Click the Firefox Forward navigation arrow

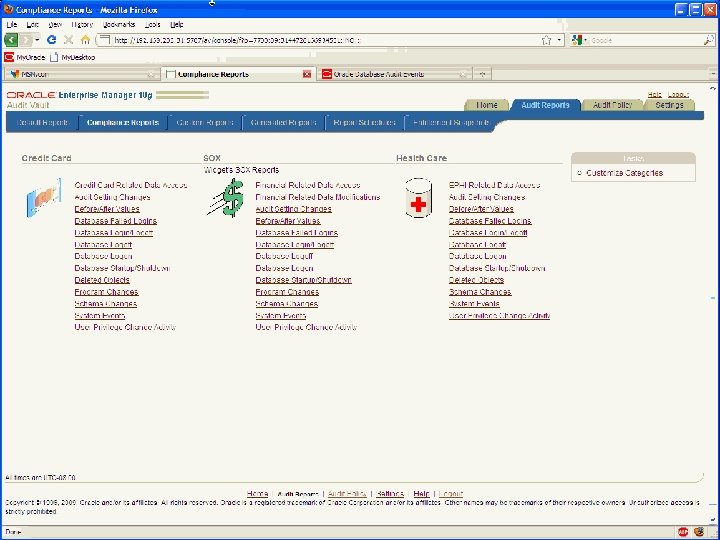[26, 40]
